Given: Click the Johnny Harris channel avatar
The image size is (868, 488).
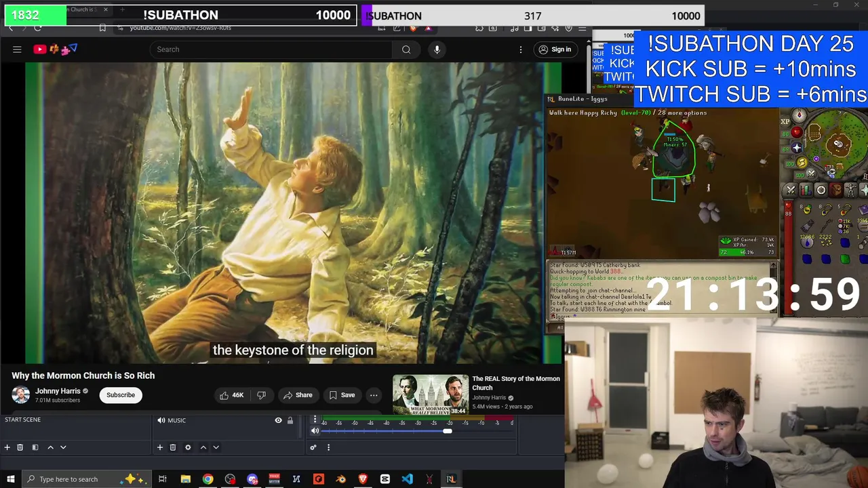Looking at the screenshot, I should tap(20, 395).
